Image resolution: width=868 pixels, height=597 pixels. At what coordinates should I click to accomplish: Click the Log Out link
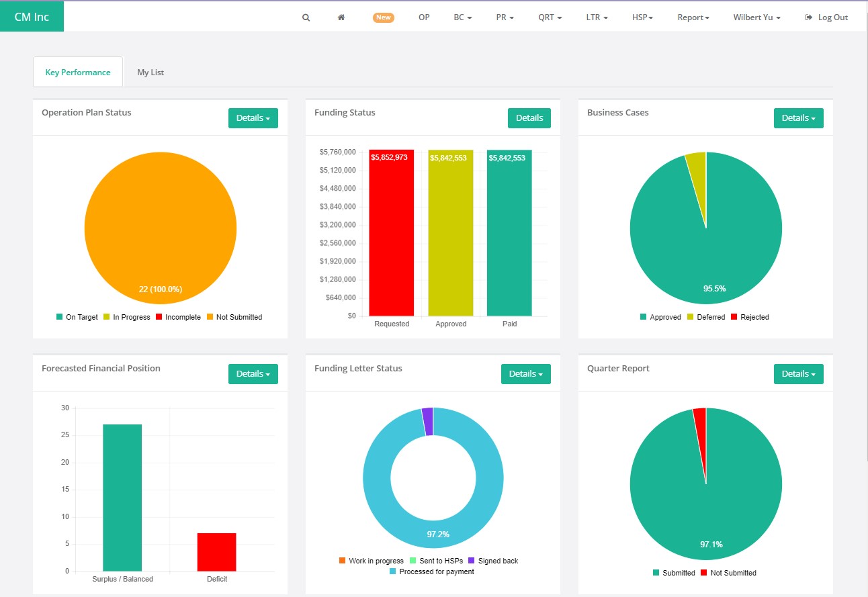826,17
